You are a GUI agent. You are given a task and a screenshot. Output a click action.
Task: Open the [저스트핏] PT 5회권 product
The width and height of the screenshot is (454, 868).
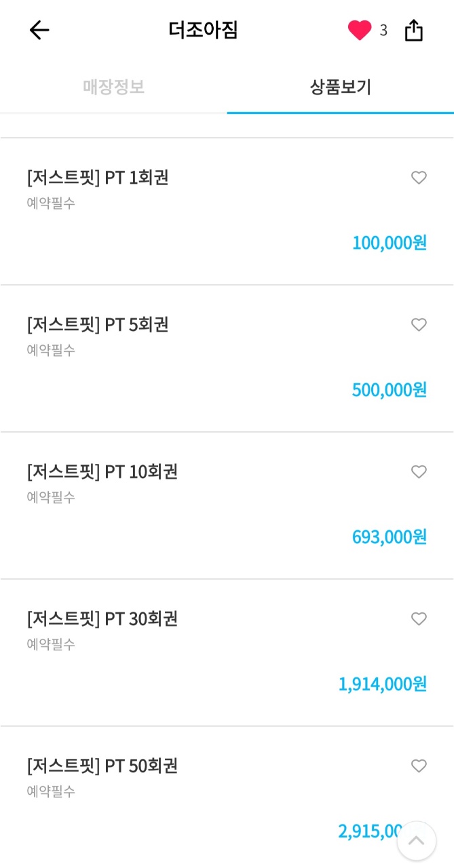click(98, 325)
